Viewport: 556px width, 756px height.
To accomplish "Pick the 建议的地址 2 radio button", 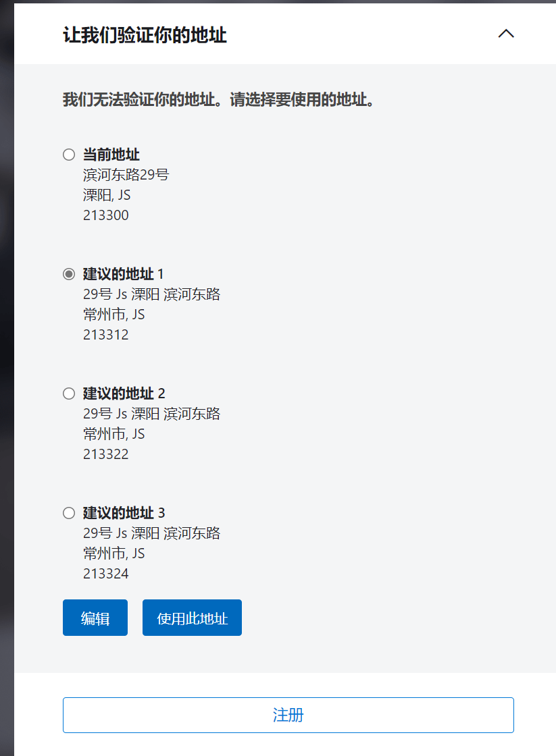I will 69,394.
